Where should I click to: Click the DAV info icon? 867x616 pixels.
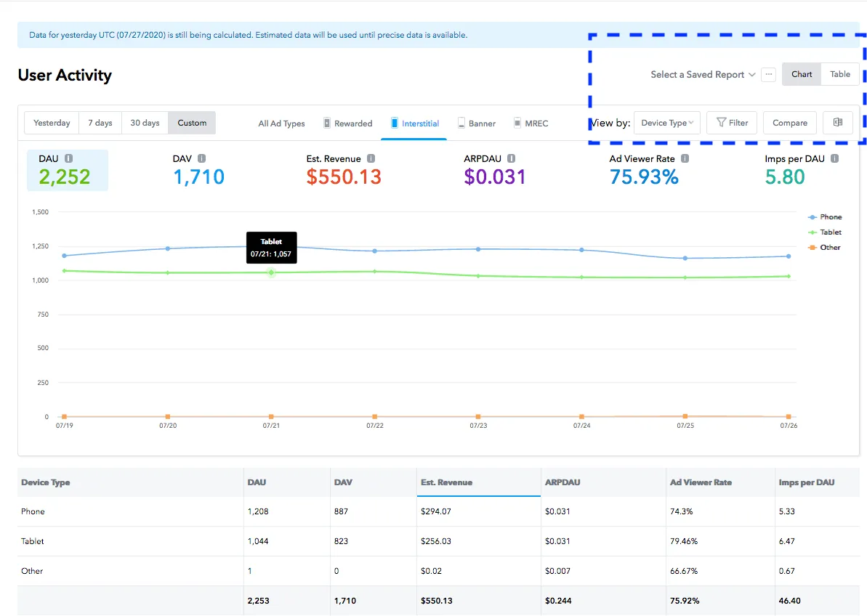point(202,158)
